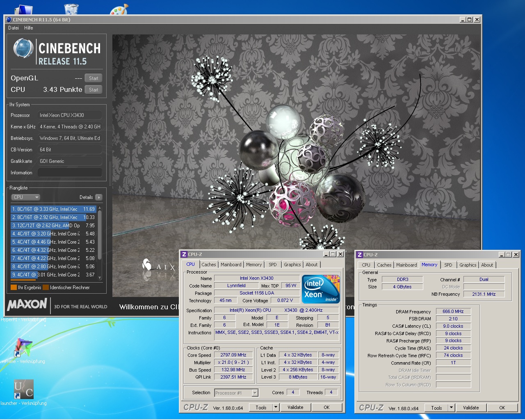Start the CPU benchmark
This screenshot has width=525, height=420.
[x=94, y=90]
